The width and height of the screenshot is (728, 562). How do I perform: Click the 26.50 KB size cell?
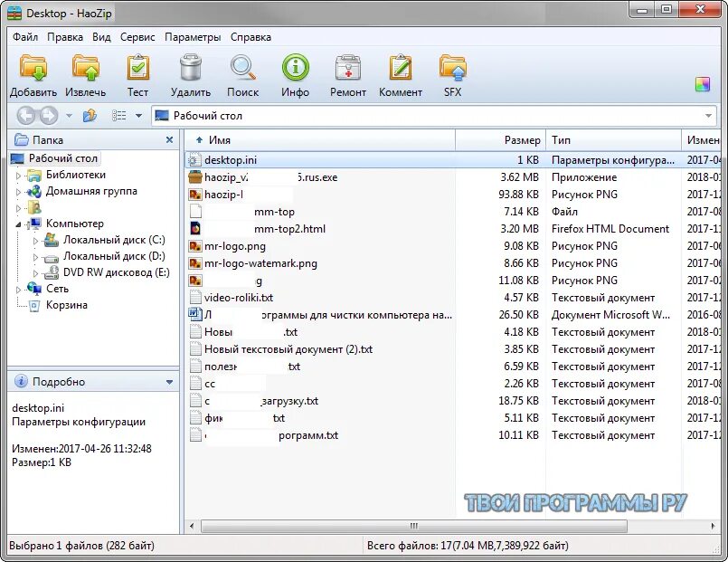(x=518, y=315)
